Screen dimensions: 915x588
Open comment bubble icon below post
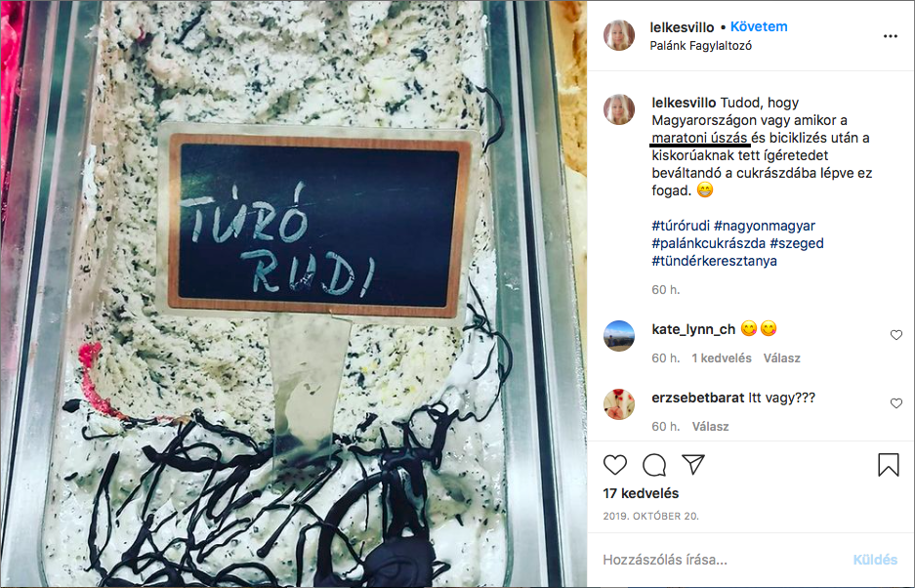point(654,465)
